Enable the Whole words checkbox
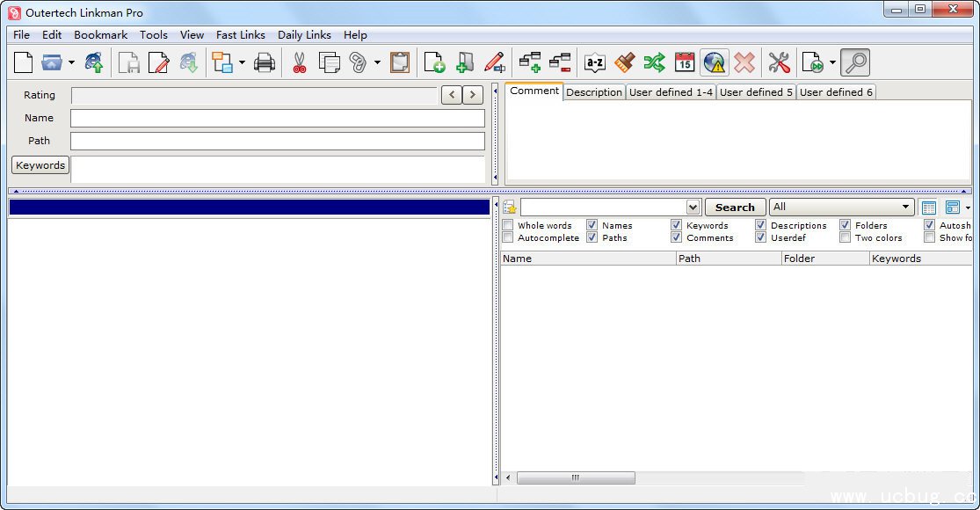This screenshot has width=980, height=510. click(x=508, y=225)
